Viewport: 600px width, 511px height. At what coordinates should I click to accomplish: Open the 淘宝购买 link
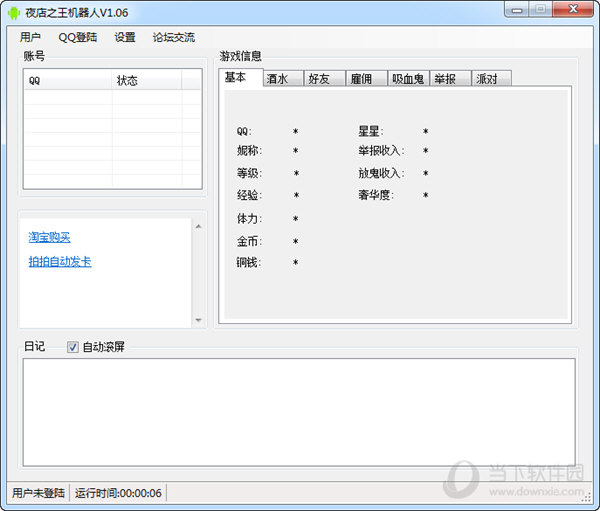click(x=50, y=237)
